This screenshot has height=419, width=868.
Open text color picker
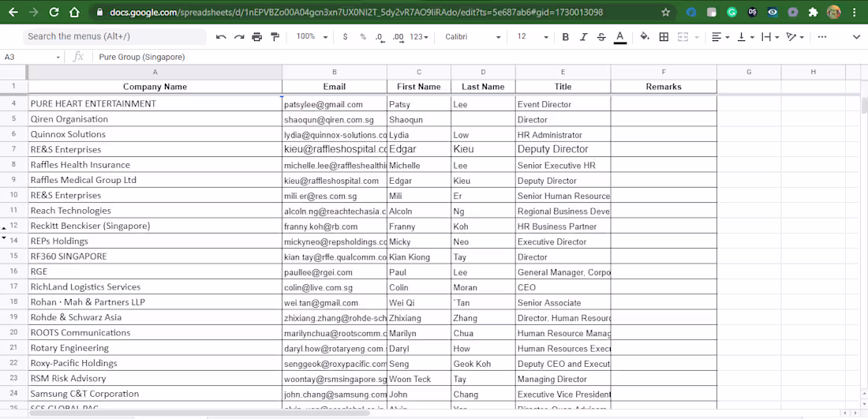pos(620,36)
